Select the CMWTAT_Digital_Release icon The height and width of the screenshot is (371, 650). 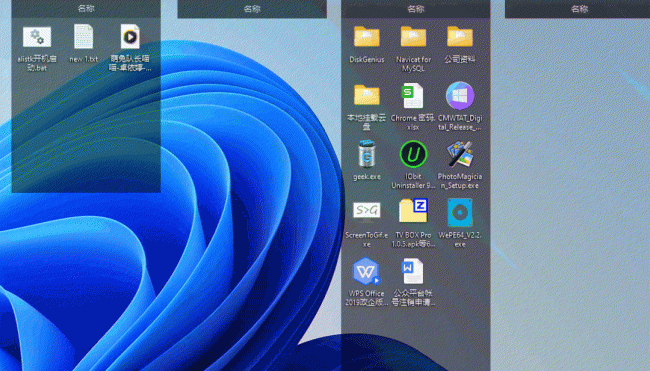[x=460, y=95]
